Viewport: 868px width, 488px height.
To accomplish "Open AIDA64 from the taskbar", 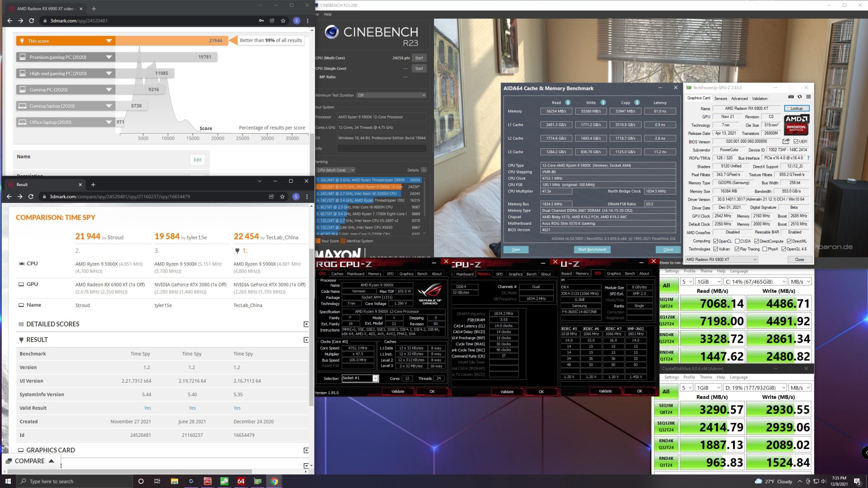I will pyautogui.click(x=241, y=481).
